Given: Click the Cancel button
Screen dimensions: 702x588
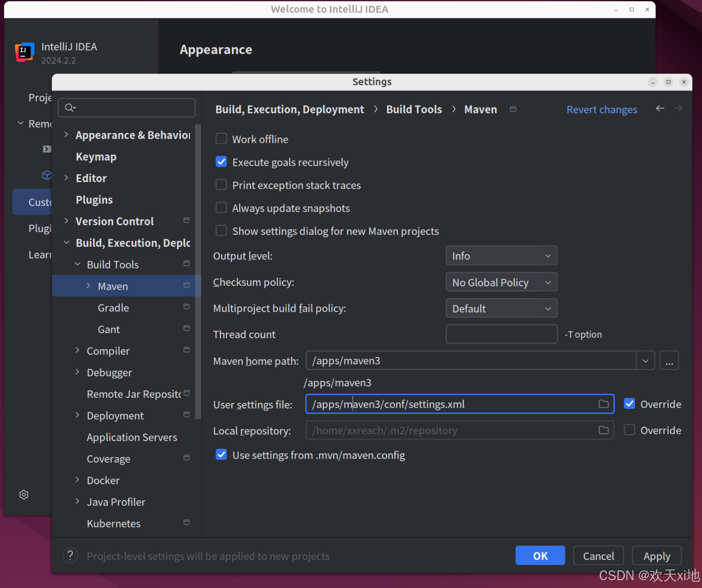Looking at the screenshot, I should click(598, 555).
